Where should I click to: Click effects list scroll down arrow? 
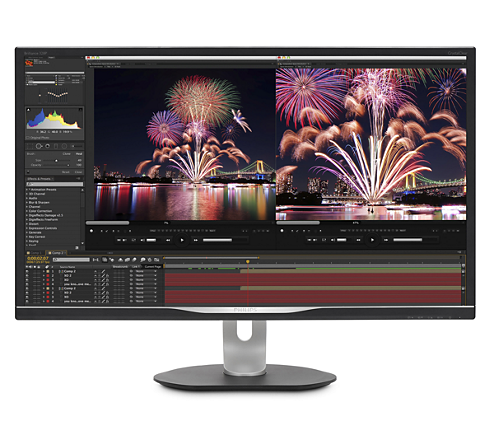pyautogui.click(x=82, y=243)
